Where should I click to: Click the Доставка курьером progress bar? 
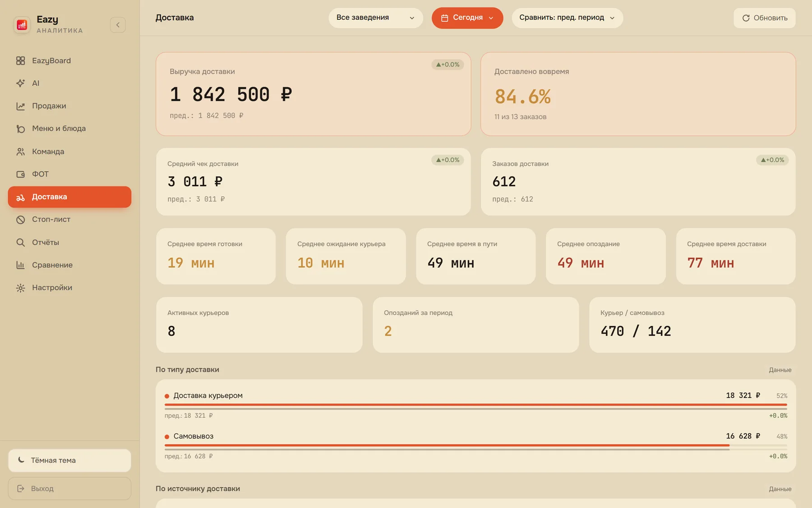[476, 405]
